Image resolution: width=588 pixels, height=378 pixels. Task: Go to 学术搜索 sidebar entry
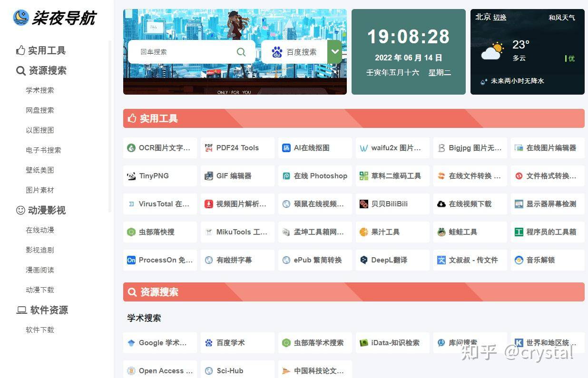(40, 90)
